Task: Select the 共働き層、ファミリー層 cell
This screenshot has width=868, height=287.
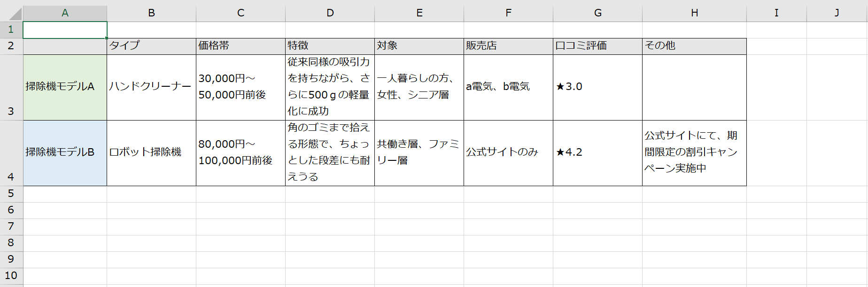Action: tap(419, 153)
